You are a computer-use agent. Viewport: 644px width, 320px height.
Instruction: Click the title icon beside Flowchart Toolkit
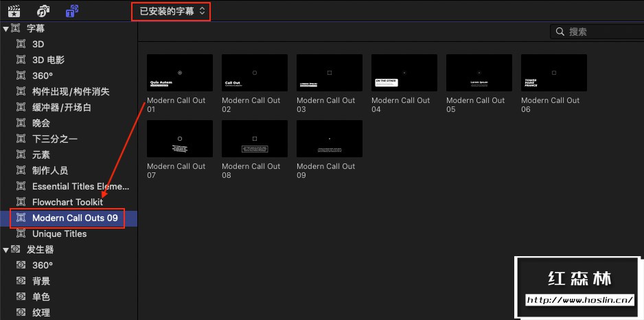point(21,202)
